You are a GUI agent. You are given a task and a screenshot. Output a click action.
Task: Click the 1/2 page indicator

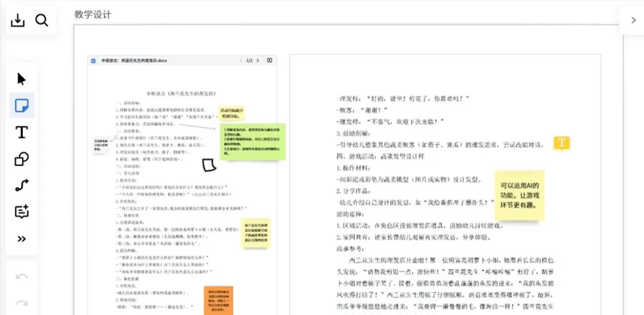coord(249,61)
